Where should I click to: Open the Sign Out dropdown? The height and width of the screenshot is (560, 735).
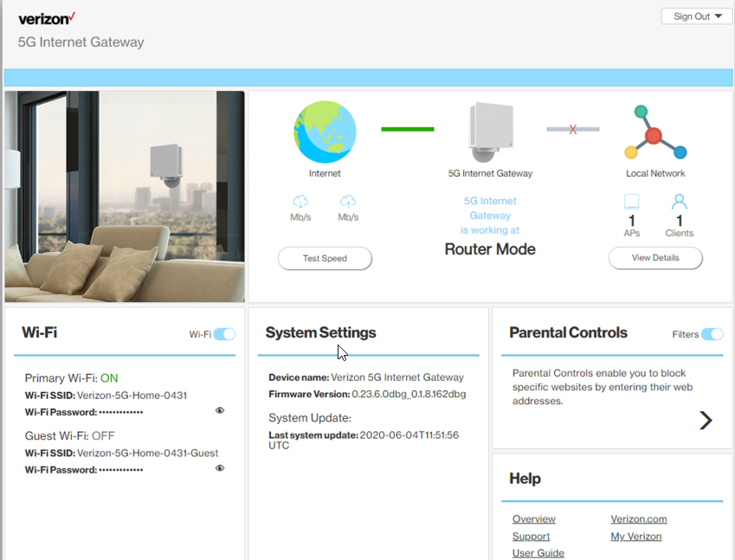click(x=697, y=16)
